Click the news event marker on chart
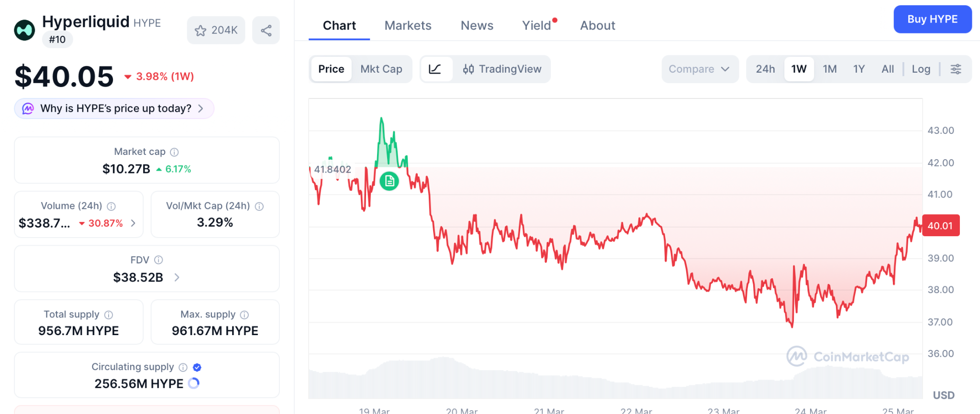 (389, 181)
